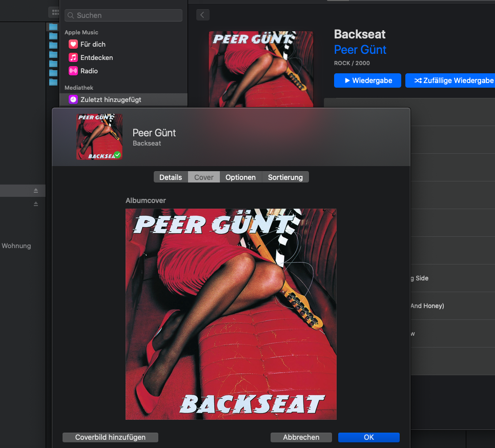Click the Zuletzt hinzugefügt clock icon
Viewport: 495px width, 448px height.
[x=73, y=99]
